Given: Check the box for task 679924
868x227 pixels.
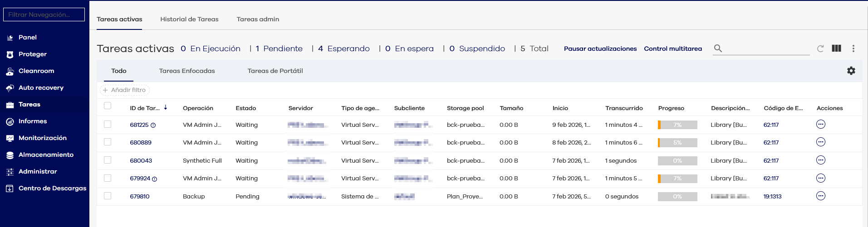Looking at the screenshot, I should 108,178.
